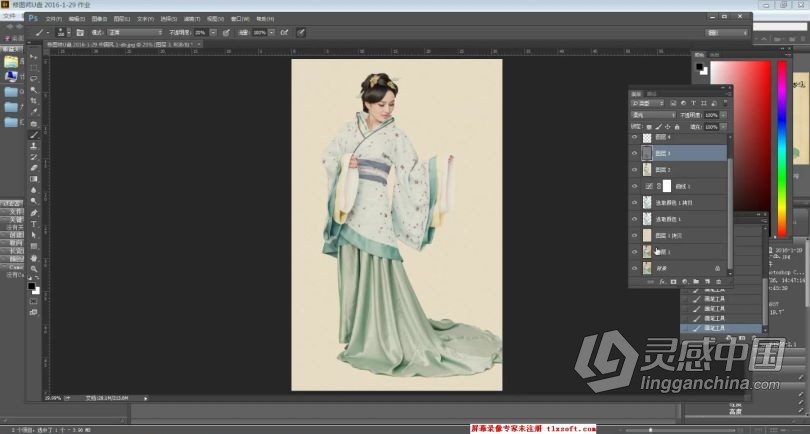Hide the 选取颜色 1 layer

coord(635,219)
